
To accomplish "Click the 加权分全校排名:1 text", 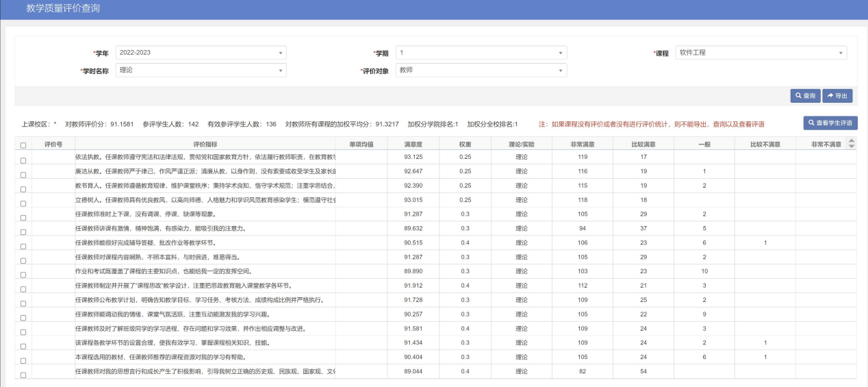I will 492,125.
